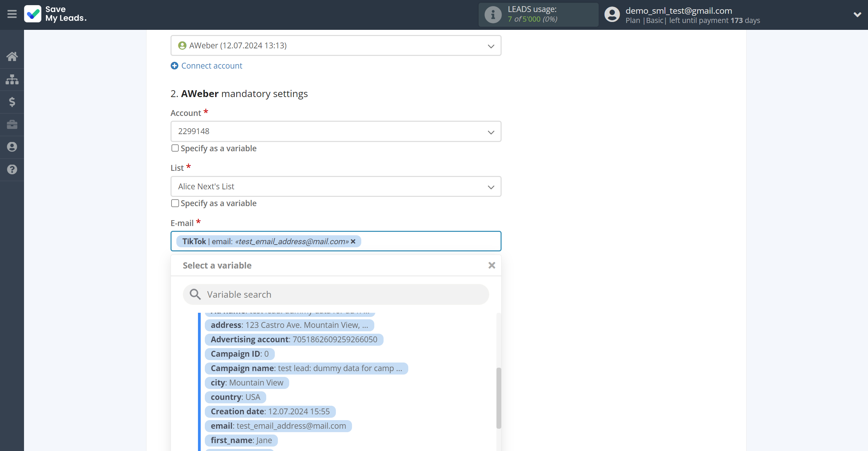
Task: Open profile icon in sidebar
Action: tap(12, 147)
